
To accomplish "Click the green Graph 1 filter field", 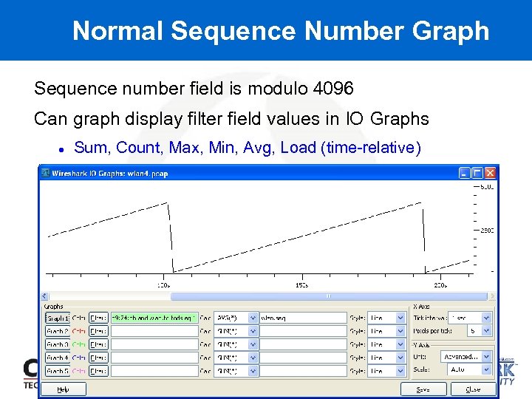I will [154, 318].
